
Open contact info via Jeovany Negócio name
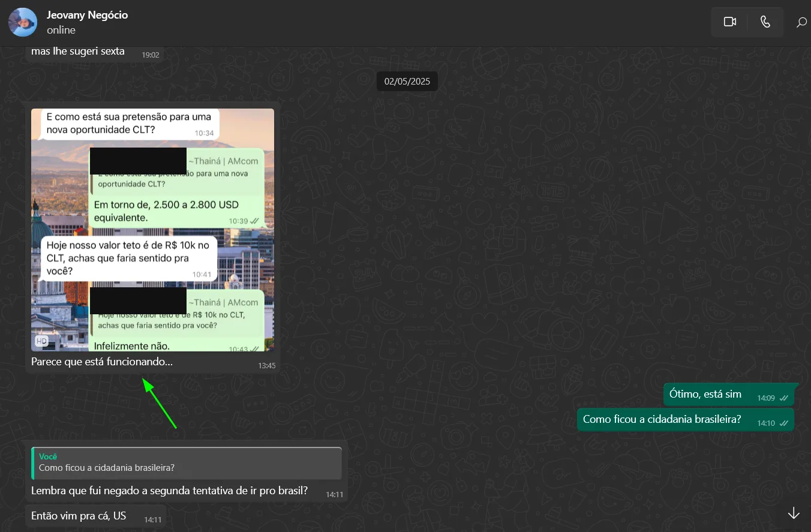click(88, 15)
